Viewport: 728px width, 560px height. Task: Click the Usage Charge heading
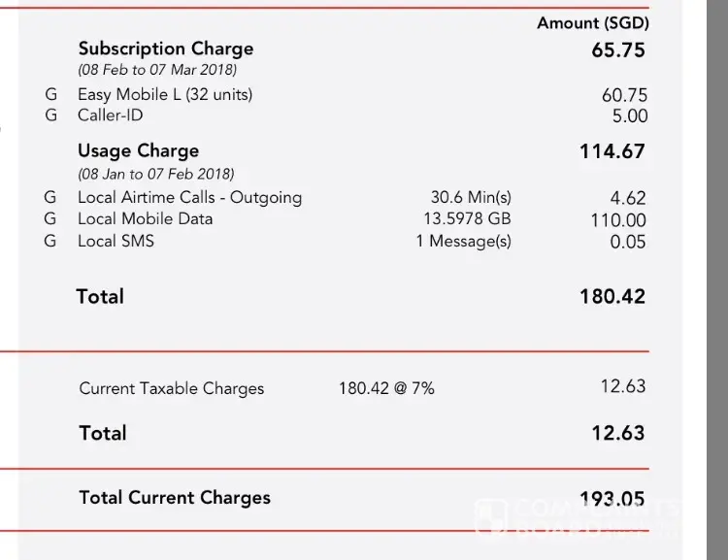[x=138, y=151]
